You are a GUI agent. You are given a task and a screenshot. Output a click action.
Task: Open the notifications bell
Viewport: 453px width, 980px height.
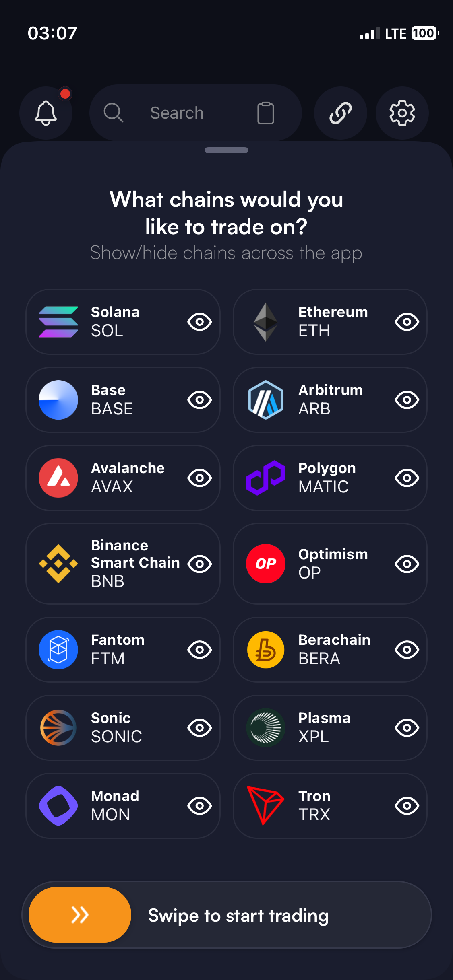pos(46,113)
